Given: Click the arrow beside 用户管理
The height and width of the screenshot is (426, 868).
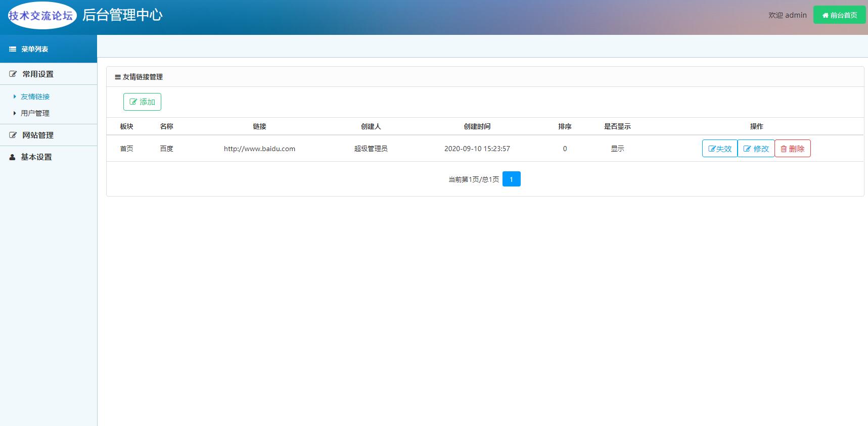Looking at the screenshot, I should coord(15,113).
